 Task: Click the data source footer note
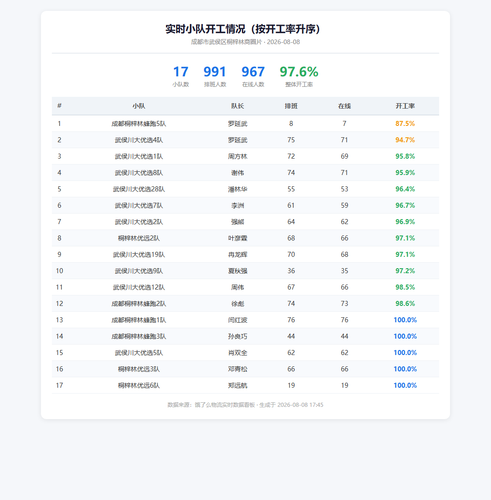click(x=245, y=405)
